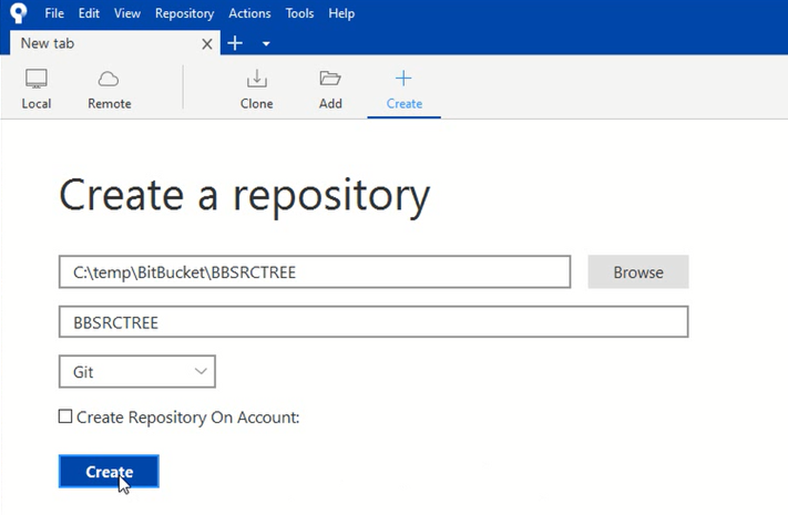Switch to the New tab
The height and width of the screenshot is (515, 788).
pyautogui.click(x=100, y=44)
